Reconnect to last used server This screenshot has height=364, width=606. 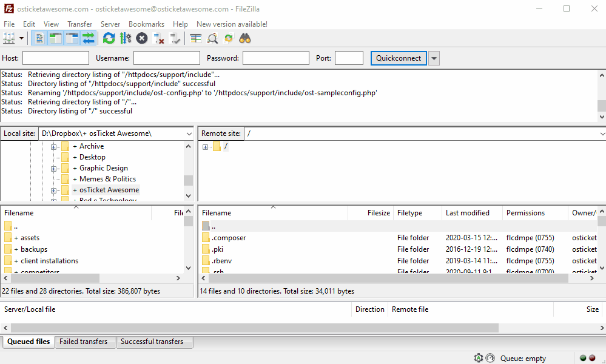click(175, 38)
